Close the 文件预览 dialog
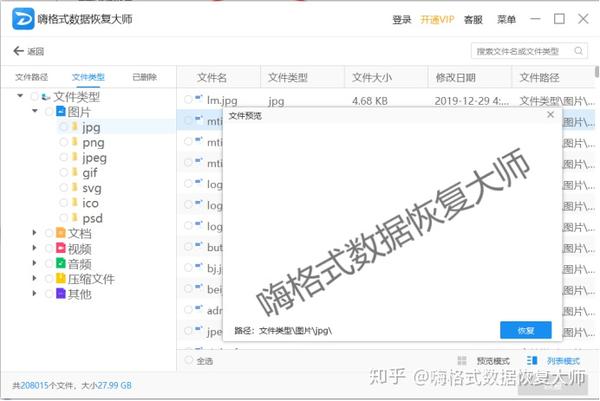The image size is (600, 401). (x=550, y=114)
